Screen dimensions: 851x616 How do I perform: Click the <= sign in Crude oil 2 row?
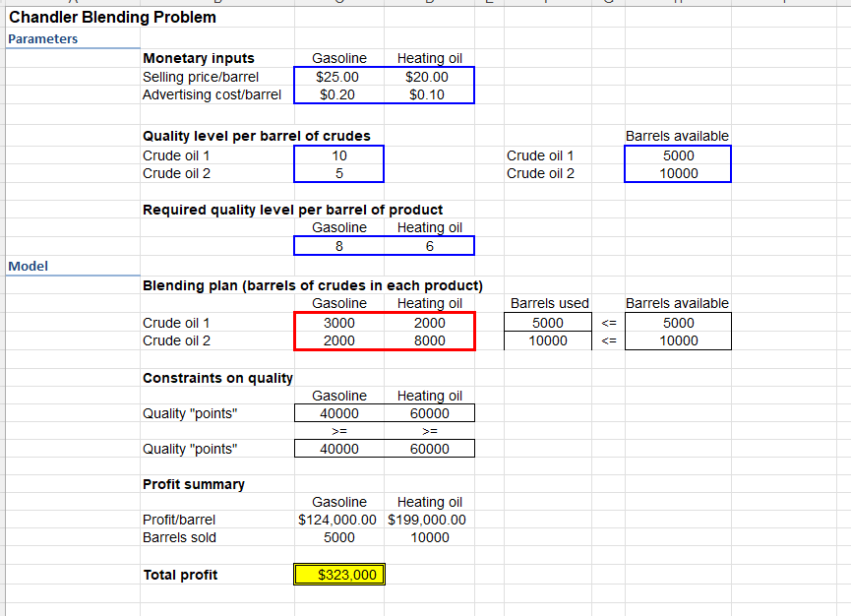click(608, 340)
